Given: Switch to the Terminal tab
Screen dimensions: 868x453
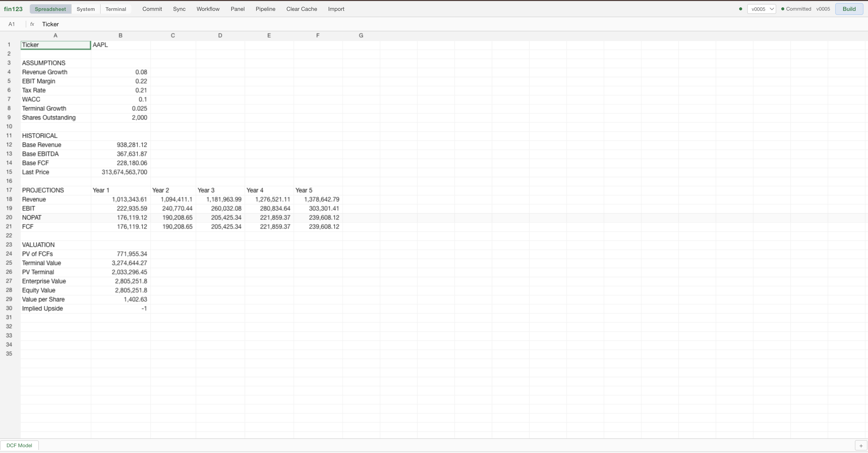Looking at the screenshot, I should point(115,9).
